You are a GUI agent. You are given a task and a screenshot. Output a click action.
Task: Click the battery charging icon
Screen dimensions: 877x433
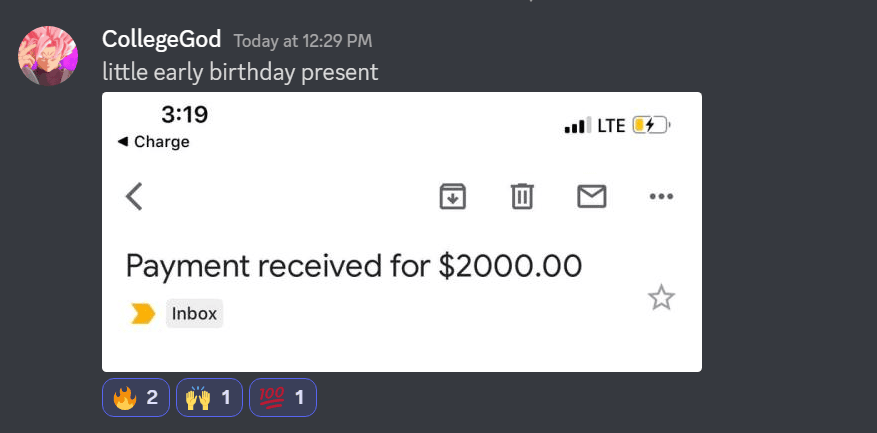click(x=650, y=125)
